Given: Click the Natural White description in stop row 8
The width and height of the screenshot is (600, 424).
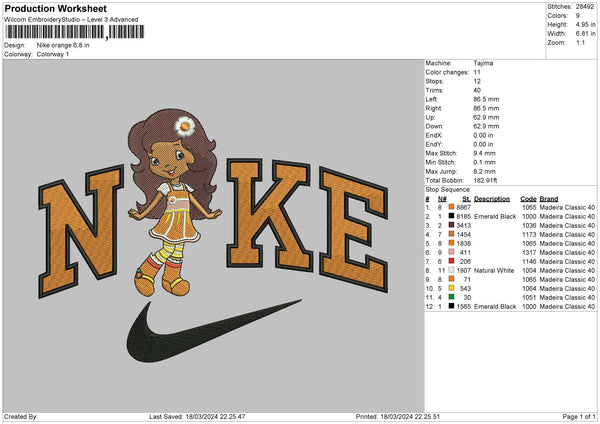Looking at the screenshot, I should pyautogui.click(x=494, y=270).
